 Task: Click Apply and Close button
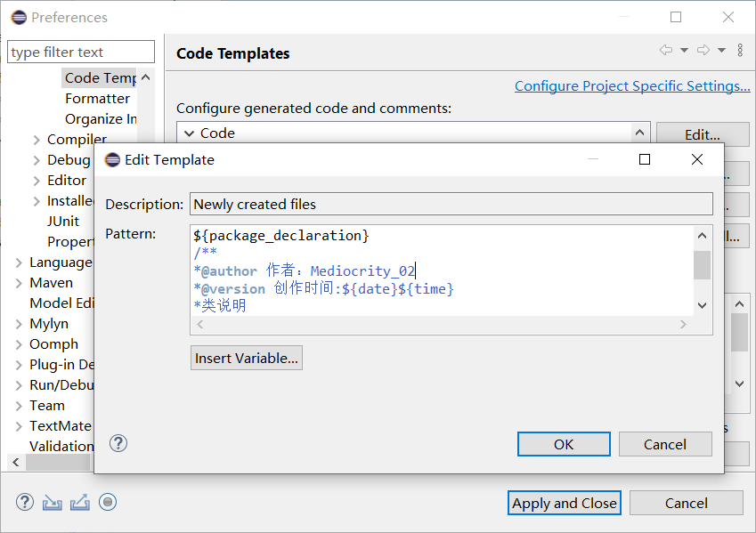[x=565, y=503]
